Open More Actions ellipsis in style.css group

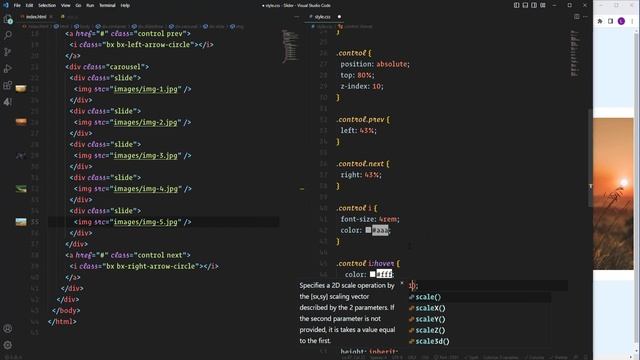pyautogui.click(x=586, y=17)
